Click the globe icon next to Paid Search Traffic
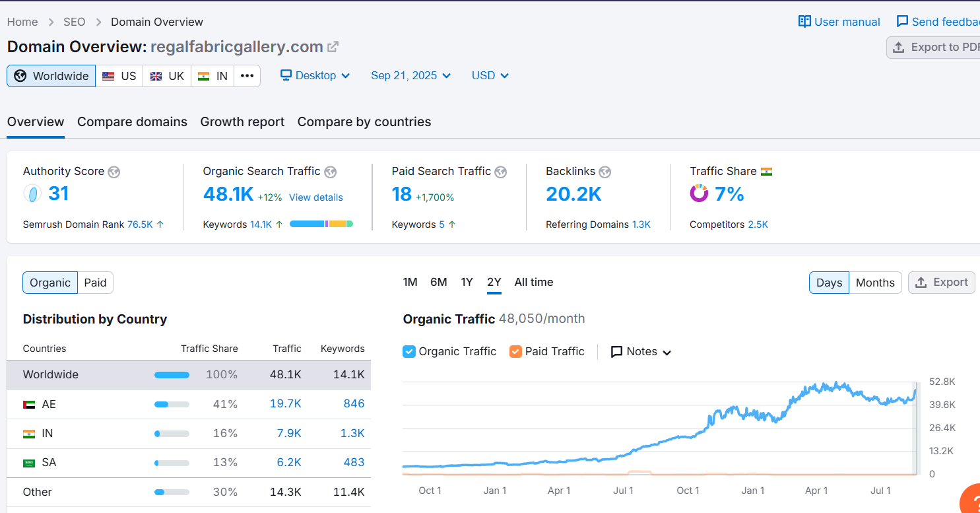The height and width of the screenshot is (513, 980). point(501,172)
